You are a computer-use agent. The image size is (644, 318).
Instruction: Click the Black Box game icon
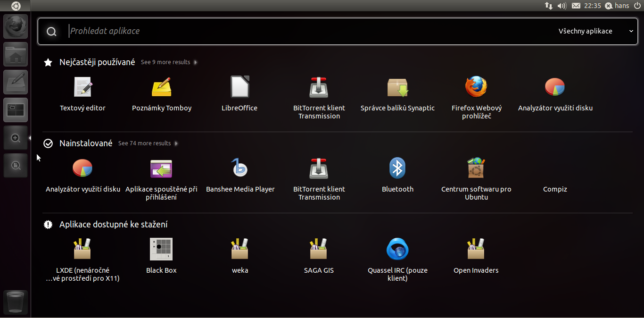tap(161, 250)
